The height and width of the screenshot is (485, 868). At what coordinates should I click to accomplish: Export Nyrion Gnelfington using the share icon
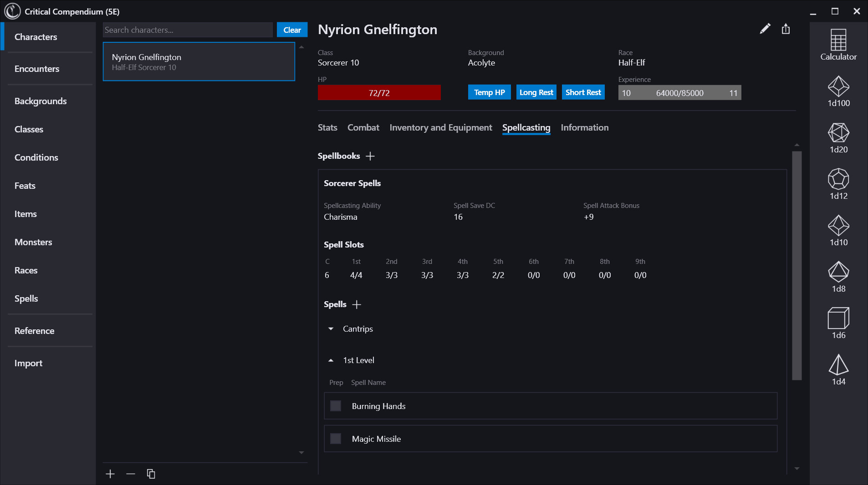785,29
